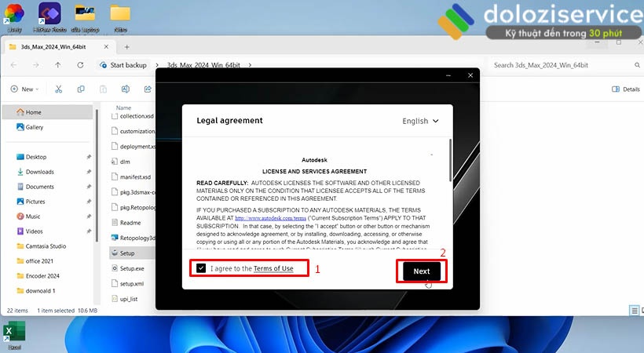Select Home in navigation pane
Viewport: 644px width, 353px height.
(48, 112)
